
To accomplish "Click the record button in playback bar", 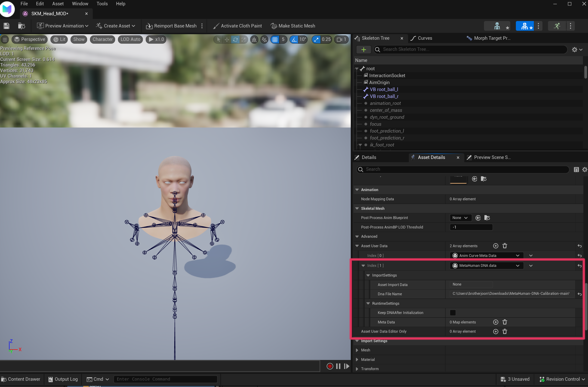I will pos(329,366).
